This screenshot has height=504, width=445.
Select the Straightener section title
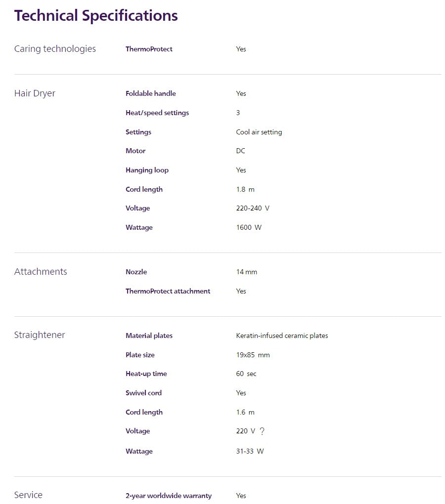pos(40,335)
